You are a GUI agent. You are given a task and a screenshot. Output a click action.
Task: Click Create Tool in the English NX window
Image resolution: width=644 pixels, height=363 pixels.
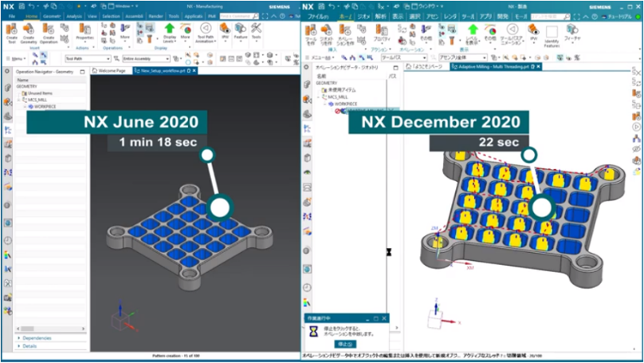(x=12, y=33)
